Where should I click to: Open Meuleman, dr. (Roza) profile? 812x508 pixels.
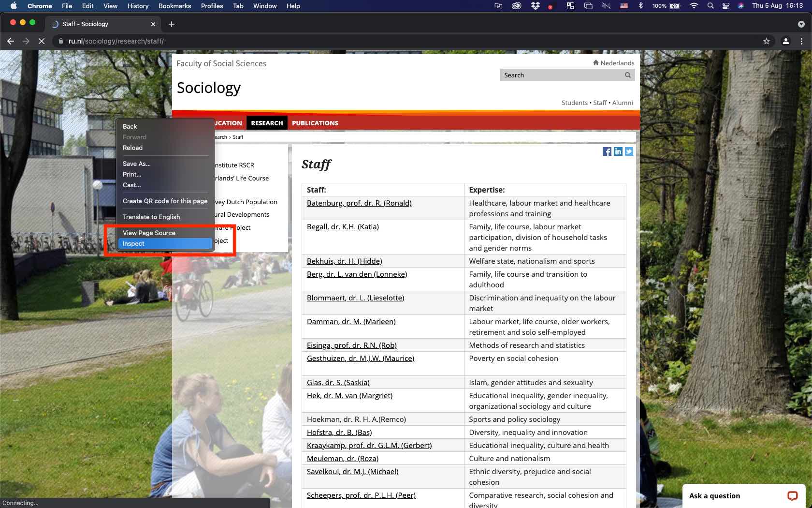click(x=342, y=458)
